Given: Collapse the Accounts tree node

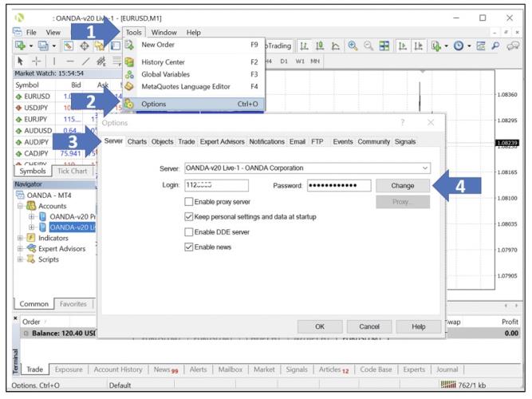Looking at the screenshot, I should coord(20,206).
